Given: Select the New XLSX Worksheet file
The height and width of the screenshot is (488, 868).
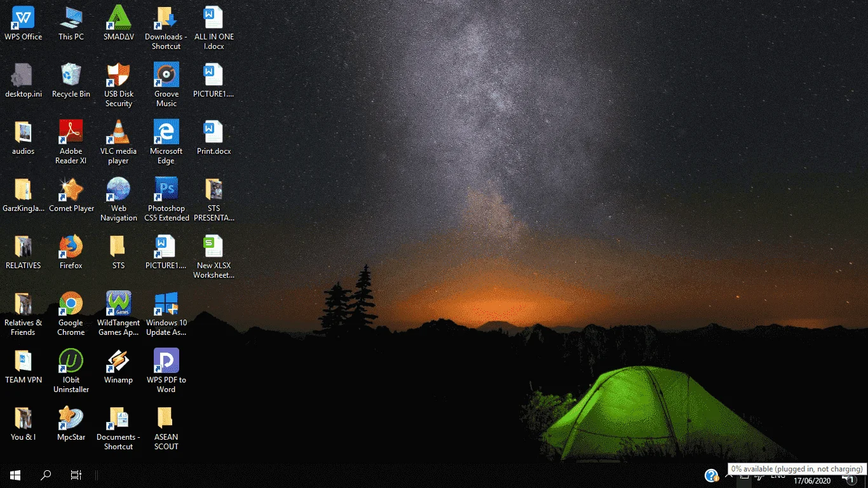Looking at the screenshot, I should click(x=214, y=257).
